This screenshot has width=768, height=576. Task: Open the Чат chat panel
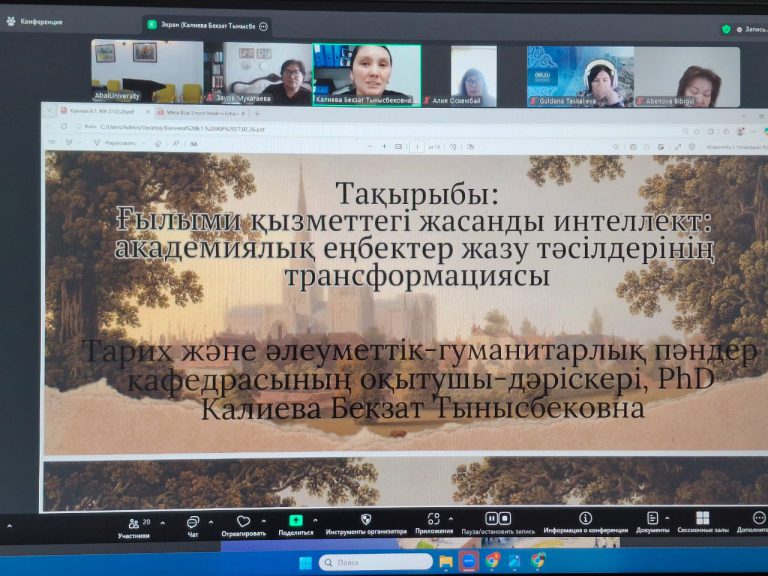point(192,522)
